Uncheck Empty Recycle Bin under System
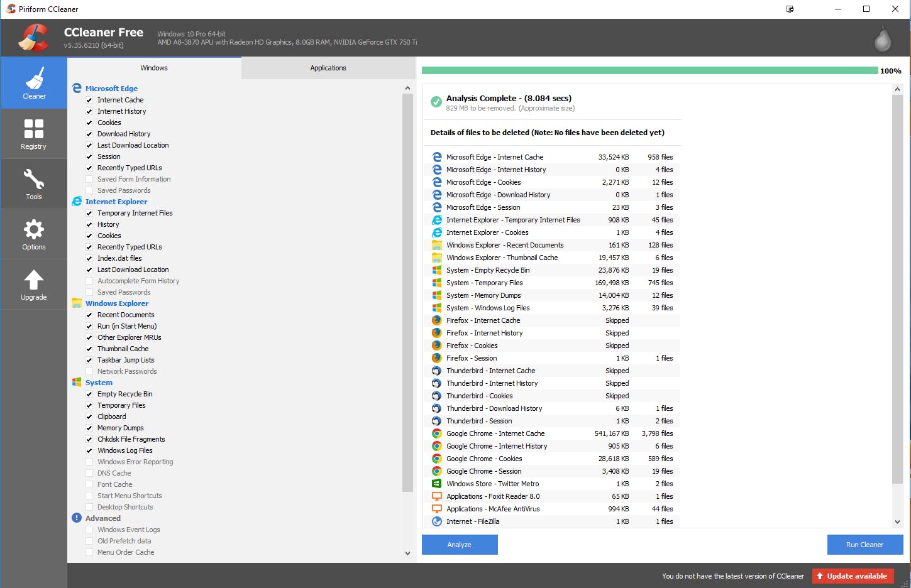This screenshot has height=588, width=911. (x=89, y=394)
